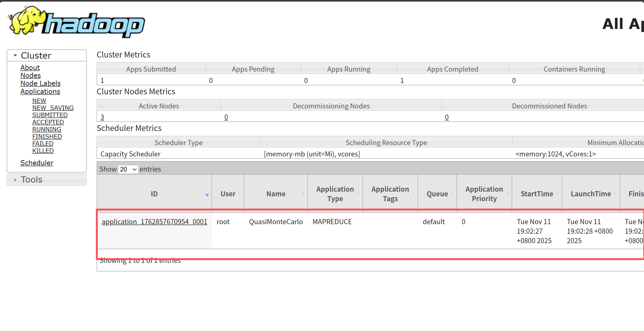Sort table by User column
This screenshot has height=331, width=644.
click(228, 194)
